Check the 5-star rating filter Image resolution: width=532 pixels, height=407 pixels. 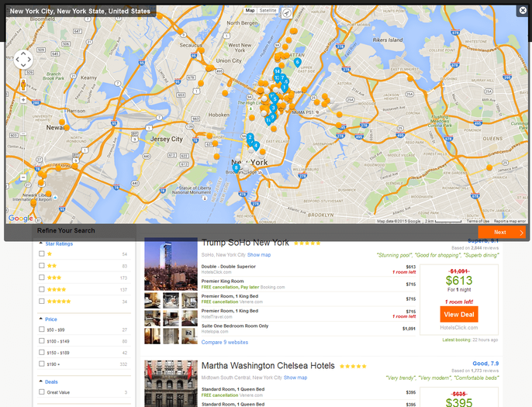click(41, 301)
